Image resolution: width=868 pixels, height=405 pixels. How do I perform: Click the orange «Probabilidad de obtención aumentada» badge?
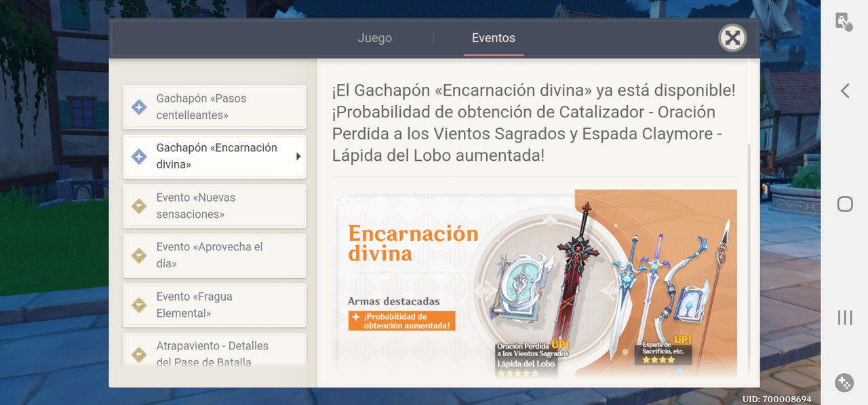click(x=401, y=322)
